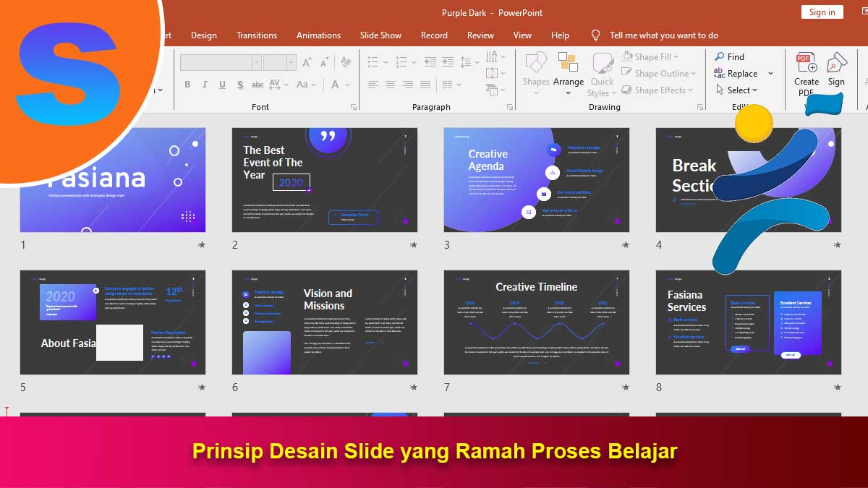Image resolution: width=868 pixels, height=488 pixels.
Task: Click the Decrease Font Size icon
Action: pos(325,63)
